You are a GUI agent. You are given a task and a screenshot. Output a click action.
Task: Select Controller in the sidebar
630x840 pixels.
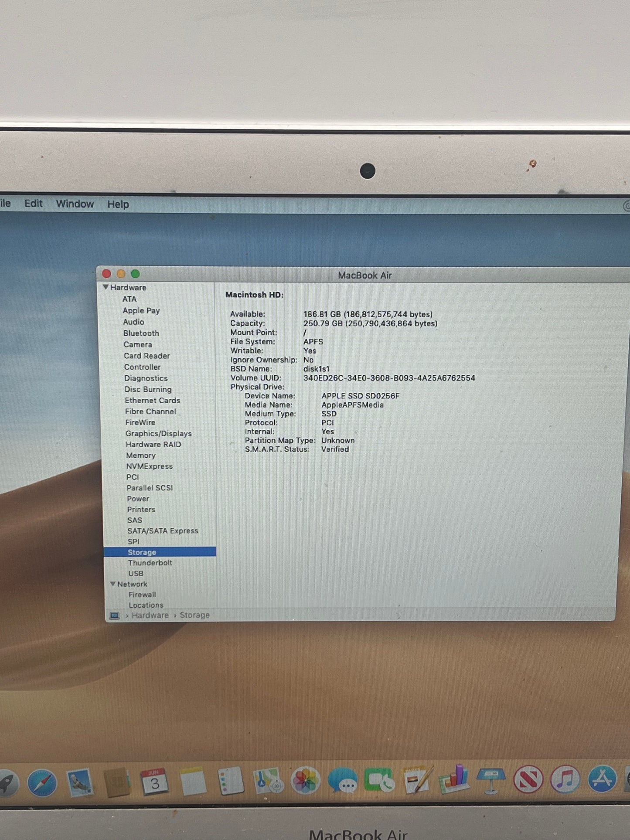click(143, 367)
